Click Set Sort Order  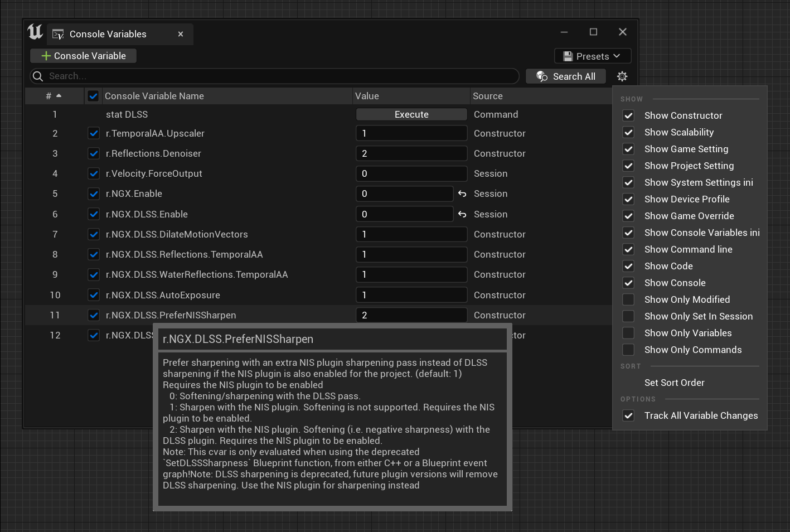tap(674, 383)
